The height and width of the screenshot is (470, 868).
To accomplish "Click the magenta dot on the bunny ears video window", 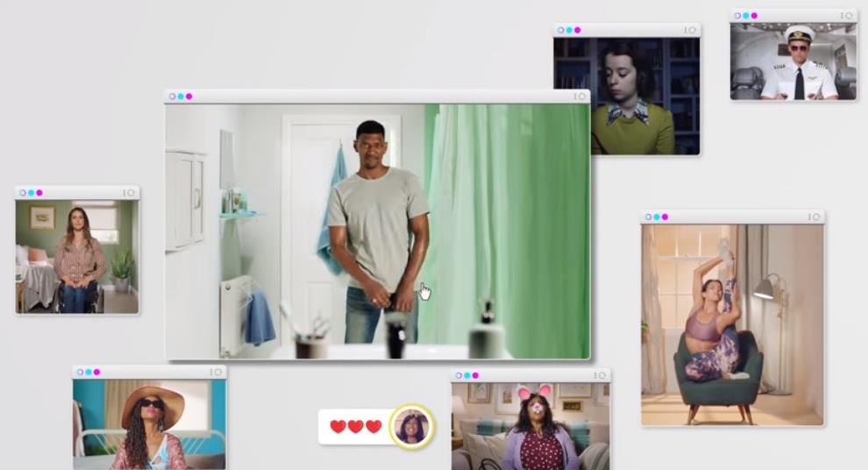I will 474,375.
